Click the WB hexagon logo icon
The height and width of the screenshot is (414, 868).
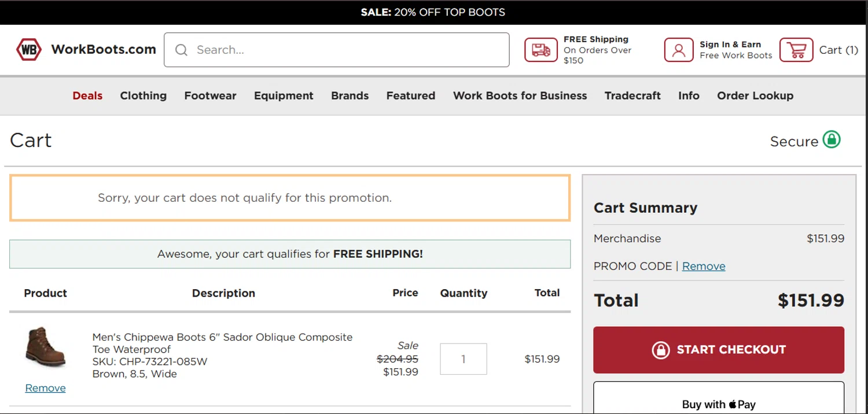pos(28,50)
